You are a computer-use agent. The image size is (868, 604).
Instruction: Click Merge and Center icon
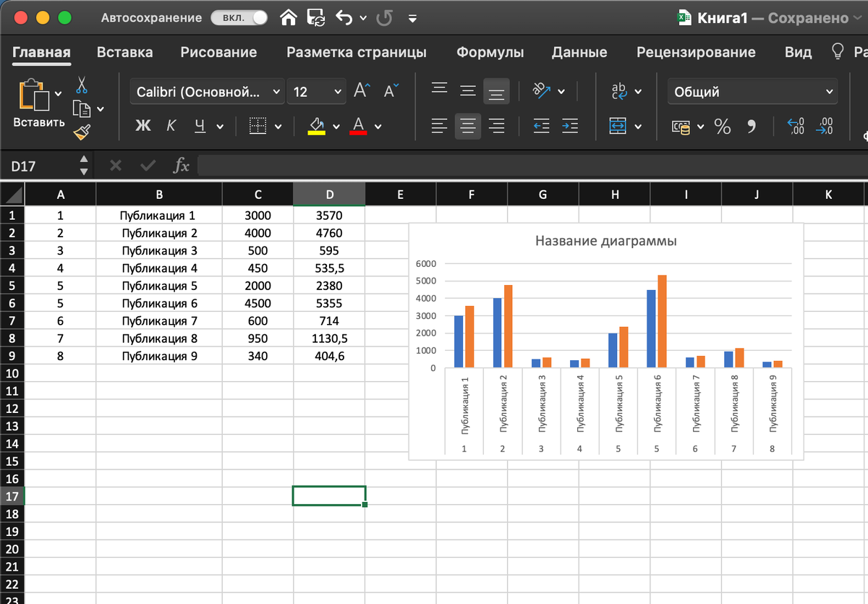click(x=618, y=126)
